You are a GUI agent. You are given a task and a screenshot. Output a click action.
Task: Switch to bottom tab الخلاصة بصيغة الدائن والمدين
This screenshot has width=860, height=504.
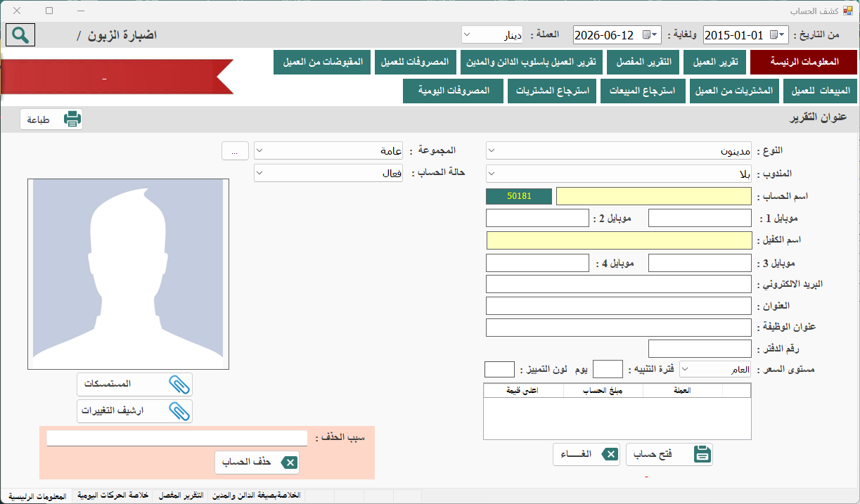pyautogui.click(x=257, y=496)
